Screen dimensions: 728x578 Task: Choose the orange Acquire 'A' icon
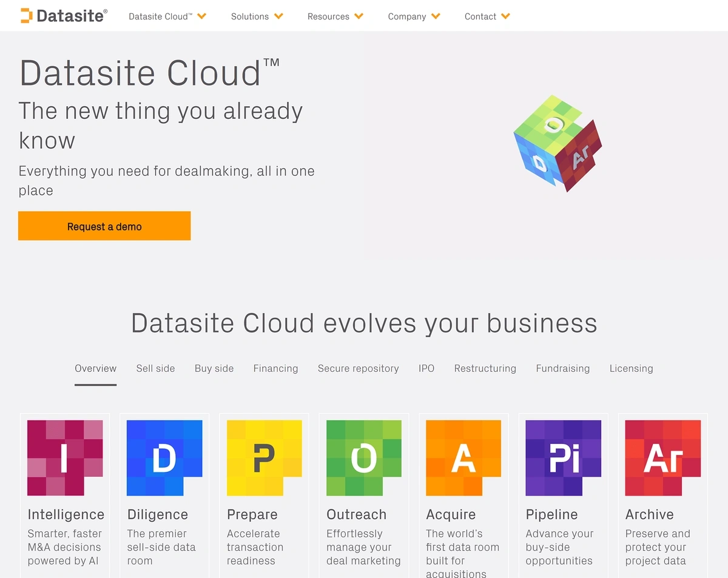point(463,458)
